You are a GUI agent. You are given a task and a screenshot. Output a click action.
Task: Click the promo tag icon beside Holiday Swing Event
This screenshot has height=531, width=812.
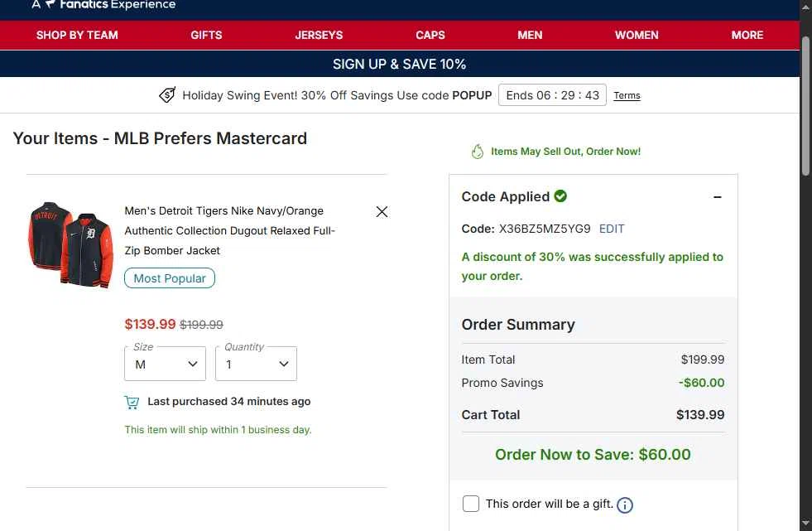click(x=167, y=94)
